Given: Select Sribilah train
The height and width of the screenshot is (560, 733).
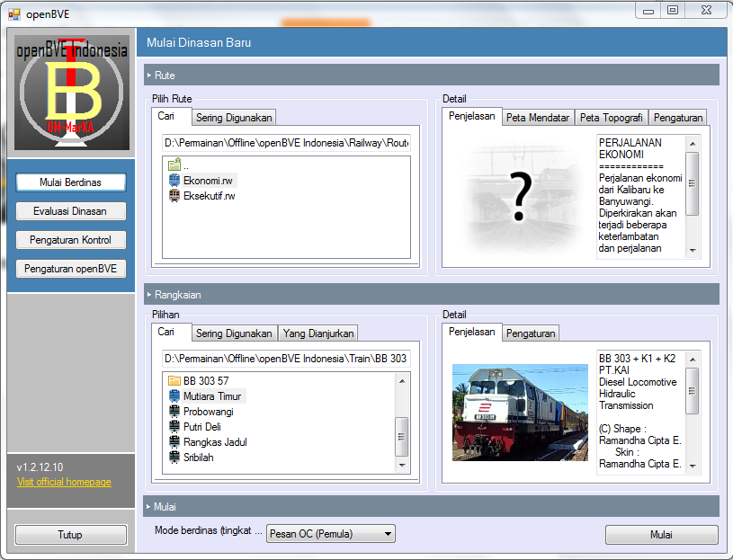Looking at the screenshot, I should coord(198,458).
